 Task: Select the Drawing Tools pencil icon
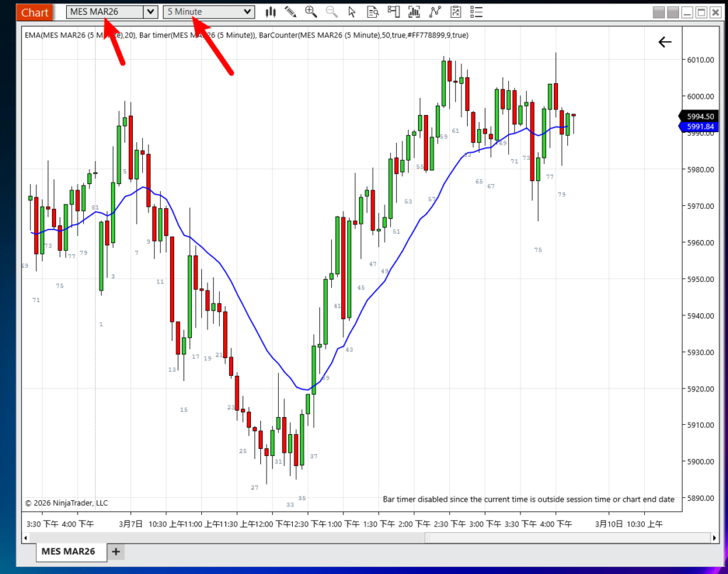point(290,12)
